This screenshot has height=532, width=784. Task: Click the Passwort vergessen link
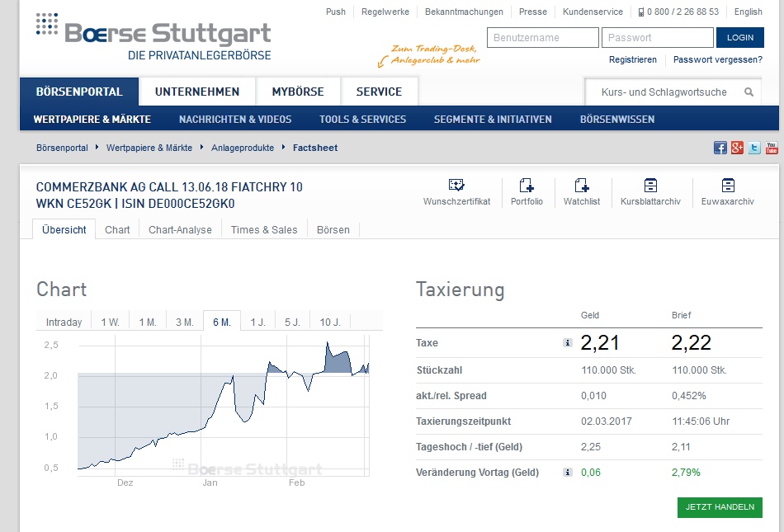click(x=717, y=59)
